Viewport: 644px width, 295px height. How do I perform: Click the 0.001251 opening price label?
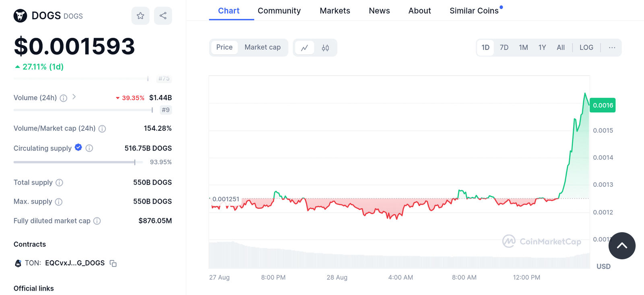click(225, 199)
